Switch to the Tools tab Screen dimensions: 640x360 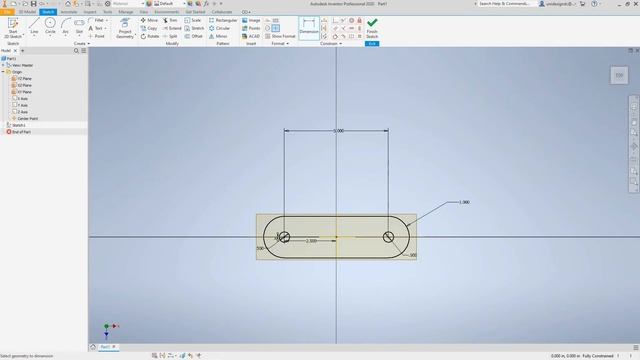point(107,12)
